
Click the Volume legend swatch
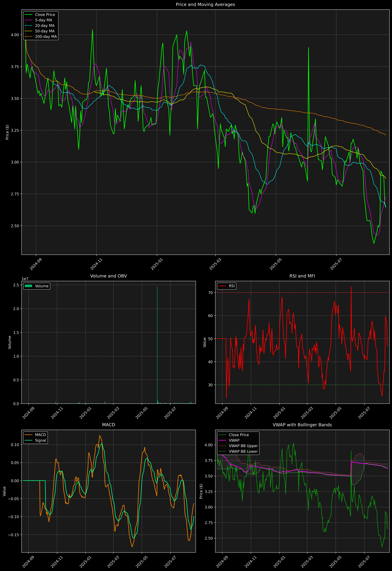(x=29, y=286)
